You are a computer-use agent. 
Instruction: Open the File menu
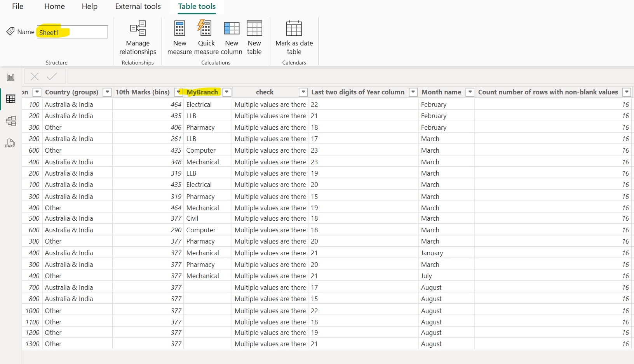coord(18,7)
